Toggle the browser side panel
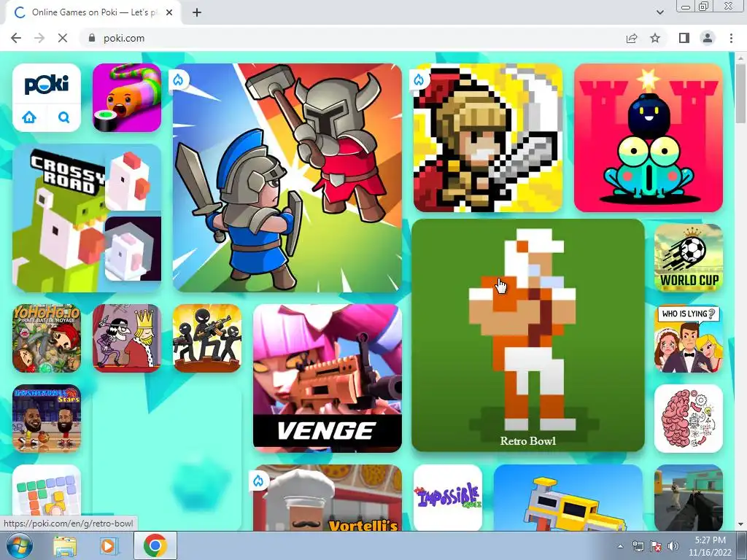The width and height of the screenshot is (747, 560). coord(684,38)
